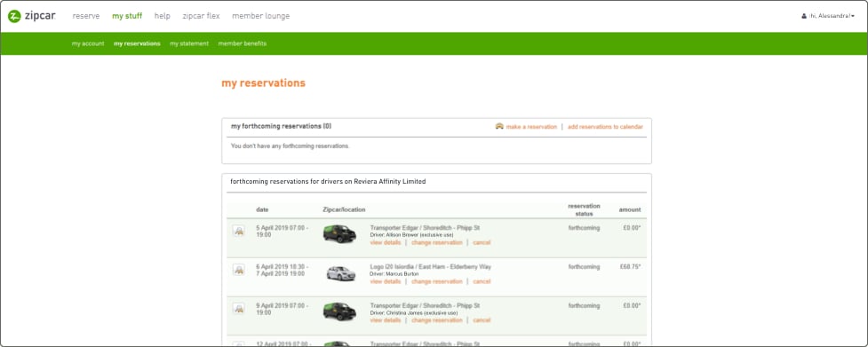Open the 'member benefits' sub-tab
This screenshot has height=347, width=868.
pyautogui.click(x=242, y=43)
